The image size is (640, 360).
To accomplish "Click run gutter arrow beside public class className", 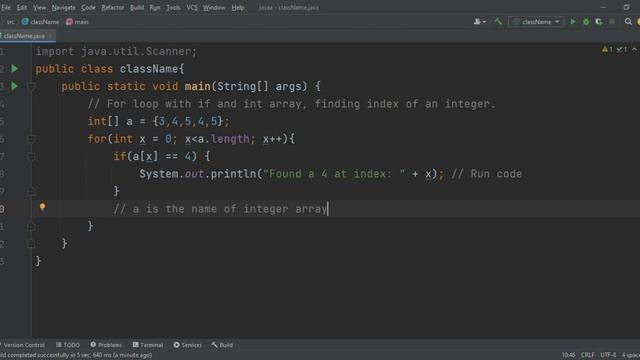I will click(15, 69).
